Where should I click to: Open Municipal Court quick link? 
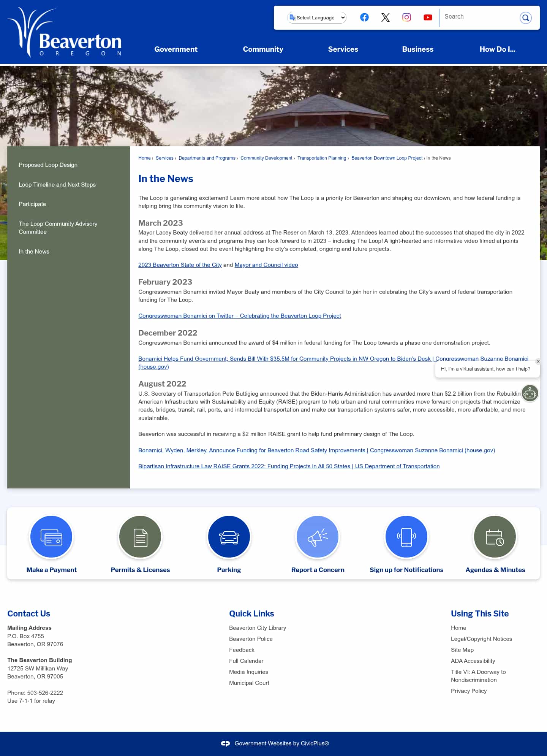tap(249, 683)
